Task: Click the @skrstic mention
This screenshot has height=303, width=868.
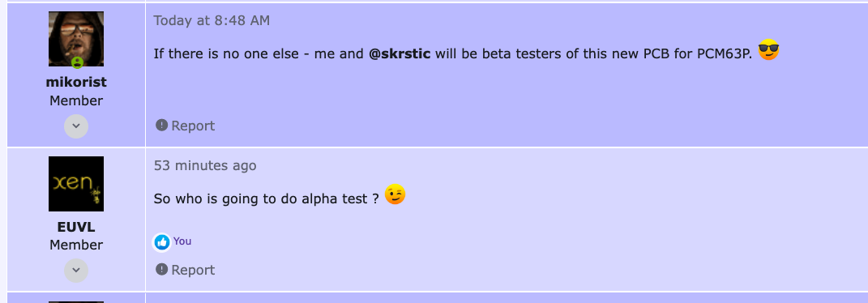Action: [x=400, y=54]
